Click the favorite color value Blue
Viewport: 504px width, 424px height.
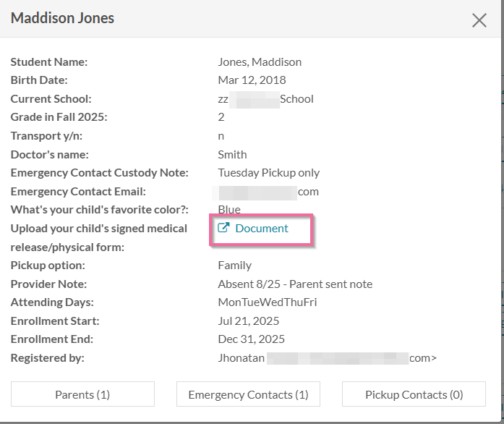229,210
